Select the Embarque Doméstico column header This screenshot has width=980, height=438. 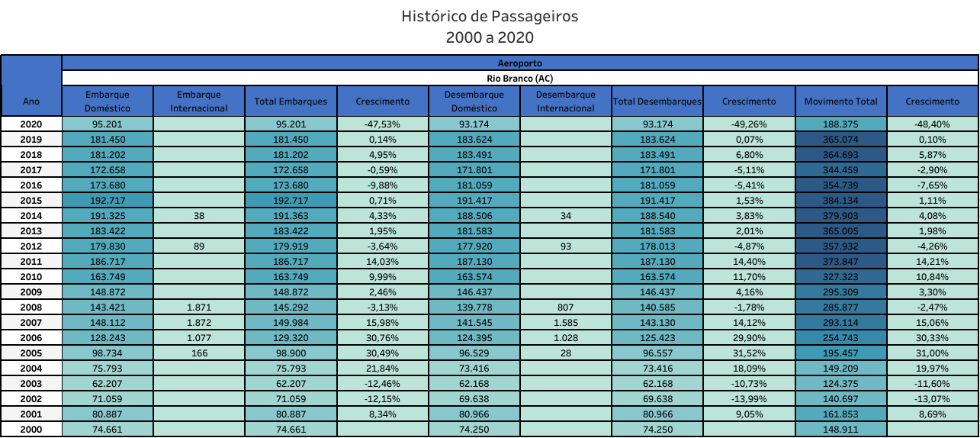[108, 101]
